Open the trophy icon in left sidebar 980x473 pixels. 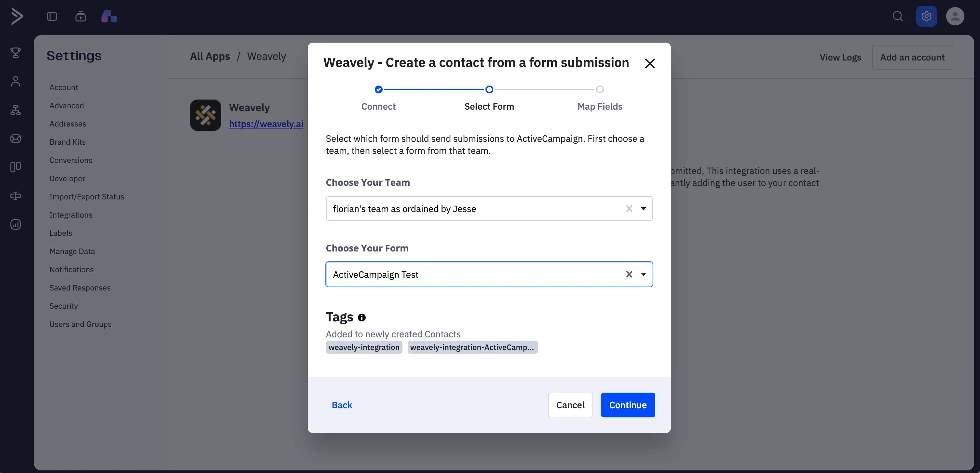16,52
